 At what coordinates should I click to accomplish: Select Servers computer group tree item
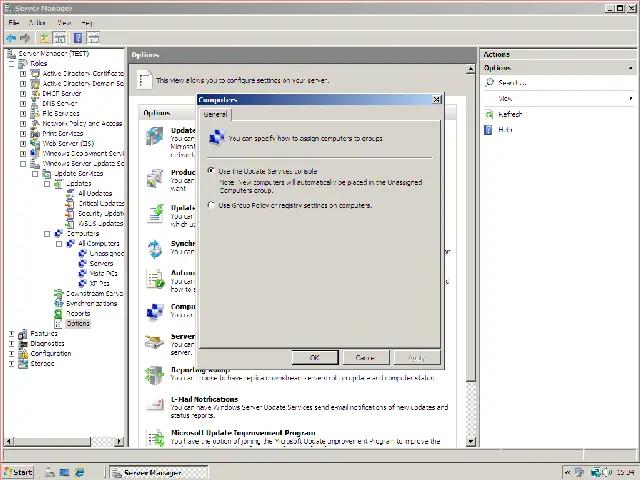point(101,264)
